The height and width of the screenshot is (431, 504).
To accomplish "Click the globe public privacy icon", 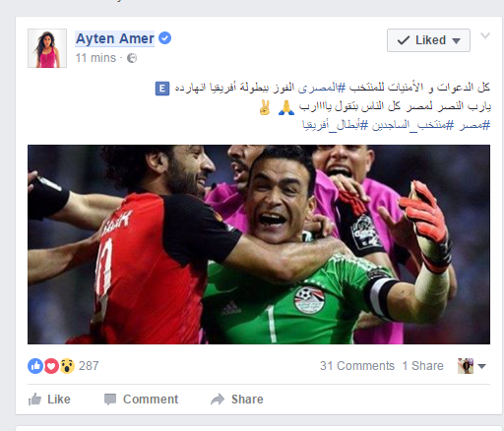I will pyautogui.click(x=132, y=58).
